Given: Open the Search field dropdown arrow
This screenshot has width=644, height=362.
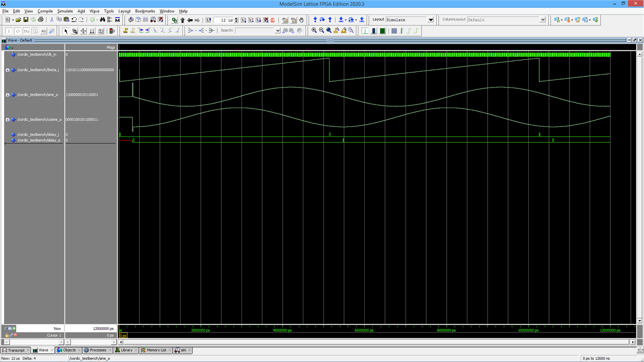Looking at the screenshot, I should click(278, 31).
